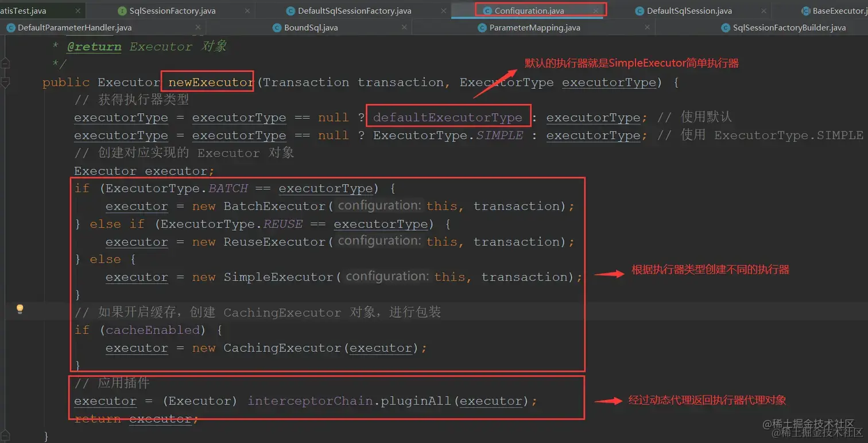Close the DefaultSqlSessionFactory.java tab
The width and height of the screenshot is (868, 443).
(x=443, y=11)
